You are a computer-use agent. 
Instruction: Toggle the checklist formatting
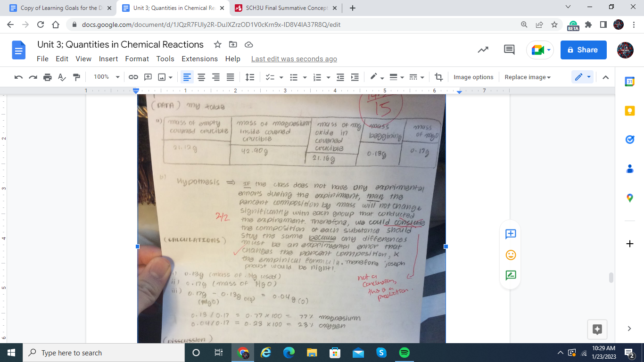(270, 77)
